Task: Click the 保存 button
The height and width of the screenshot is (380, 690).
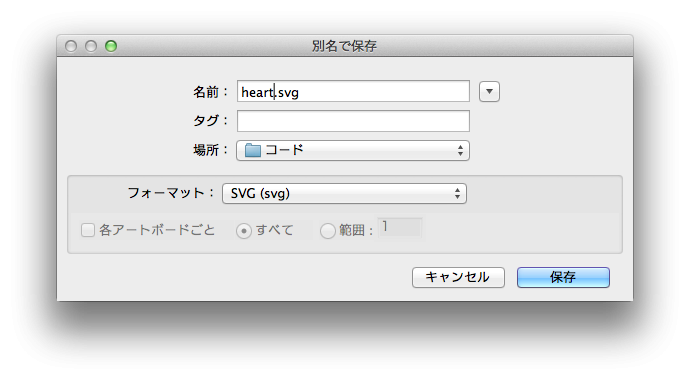Action: pos(563,277)
